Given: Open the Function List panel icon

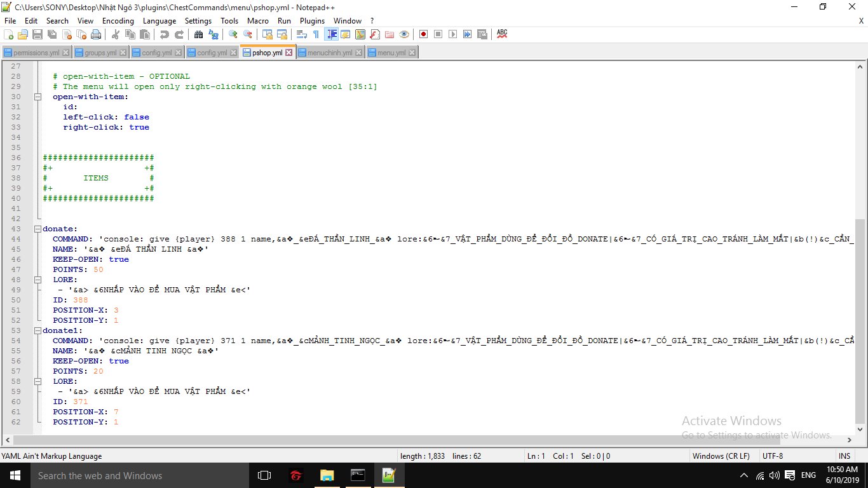Looking at the screenshot, I should pos(375,34).
